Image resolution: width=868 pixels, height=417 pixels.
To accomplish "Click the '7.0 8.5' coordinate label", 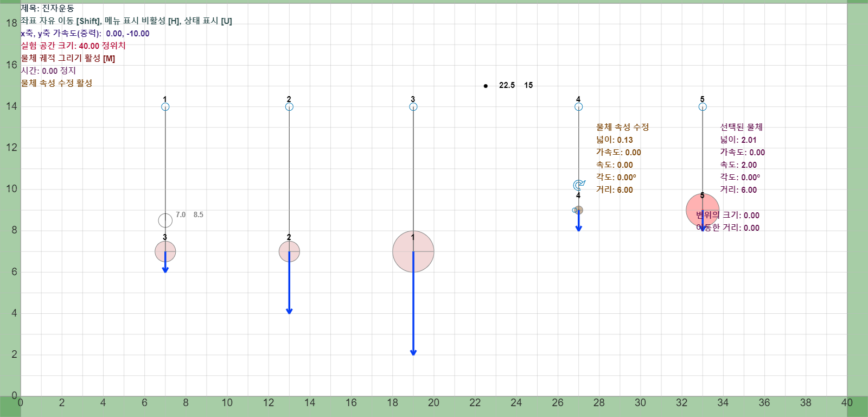I will coord(189,214).
